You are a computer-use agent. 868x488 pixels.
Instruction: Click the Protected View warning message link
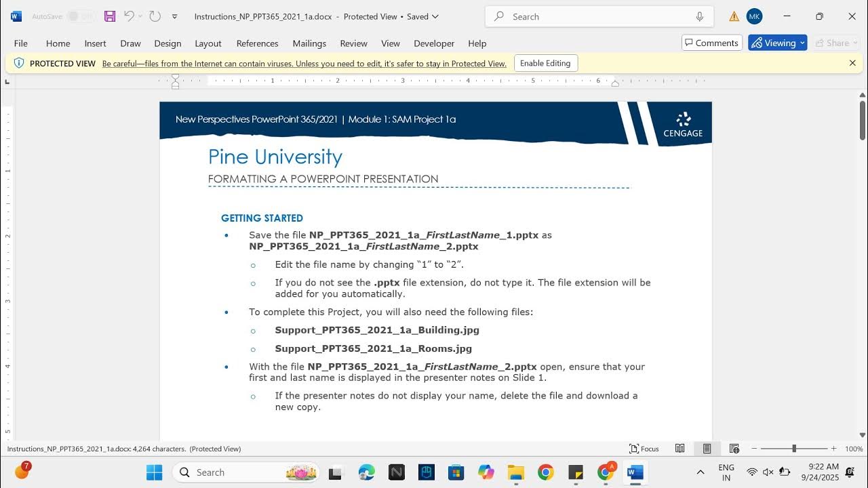point(304,64)
